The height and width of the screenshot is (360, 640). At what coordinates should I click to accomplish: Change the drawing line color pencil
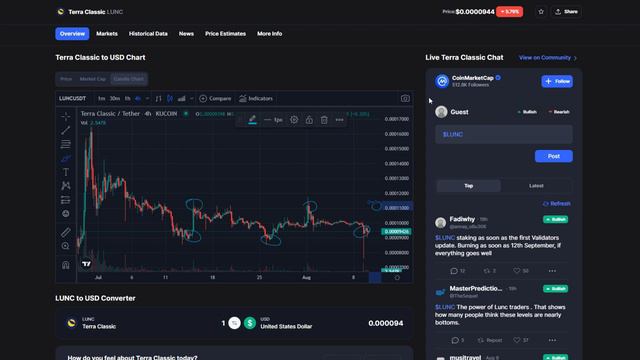click(x=252, y=120)
